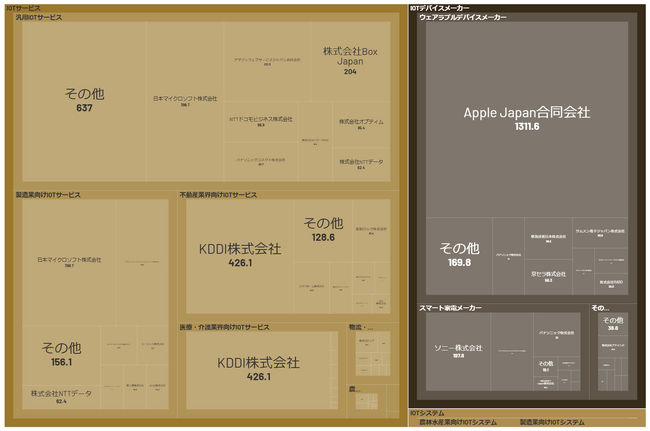The image size is (650, 431).
Task: Select the その他 637 tile
Action: pos(84,100)
